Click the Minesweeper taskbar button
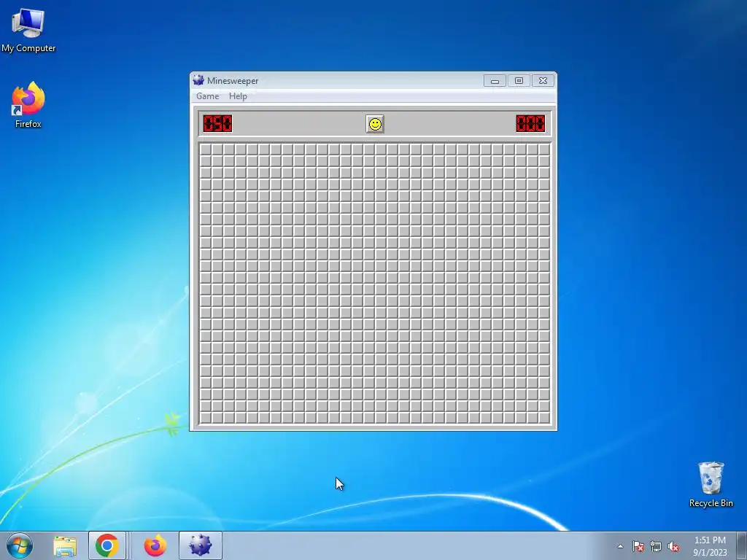 click(200, 545)
